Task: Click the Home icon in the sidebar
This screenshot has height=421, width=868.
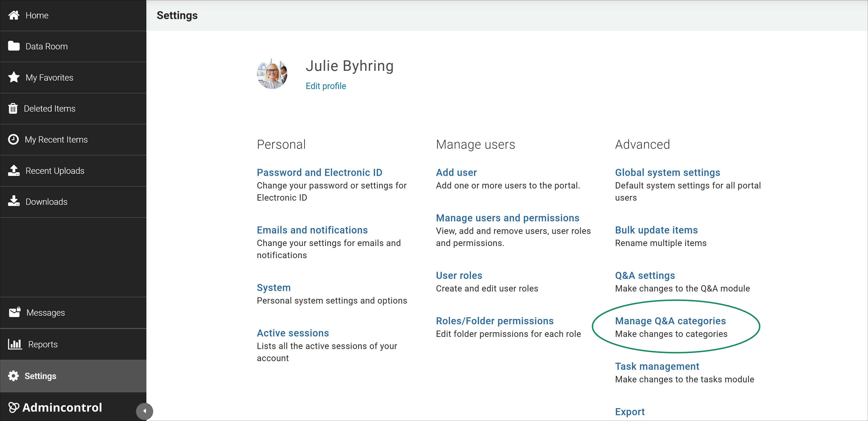Action: (x=13, y=15)
